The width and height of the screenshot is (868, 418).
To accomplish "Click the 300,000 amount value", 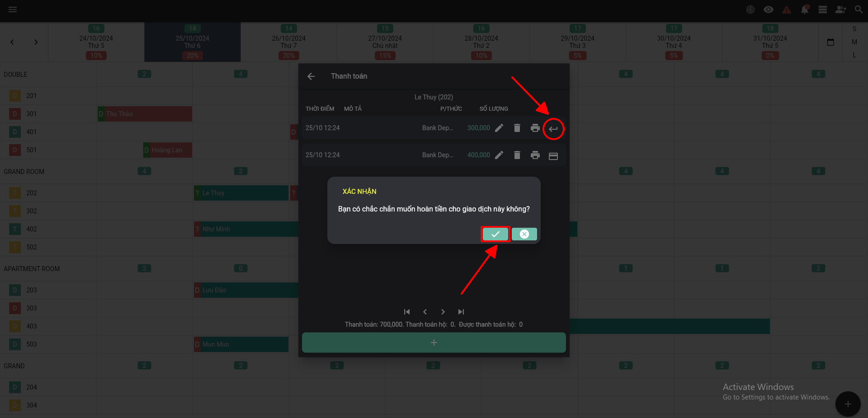I will tap(479, 128).
